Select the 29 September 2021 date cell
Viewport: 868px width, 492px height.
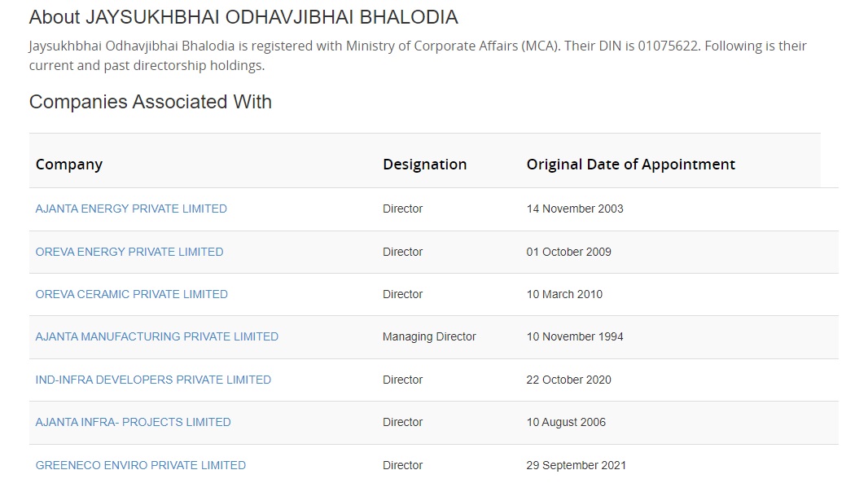pyautogui.click(x=576, y=465)
